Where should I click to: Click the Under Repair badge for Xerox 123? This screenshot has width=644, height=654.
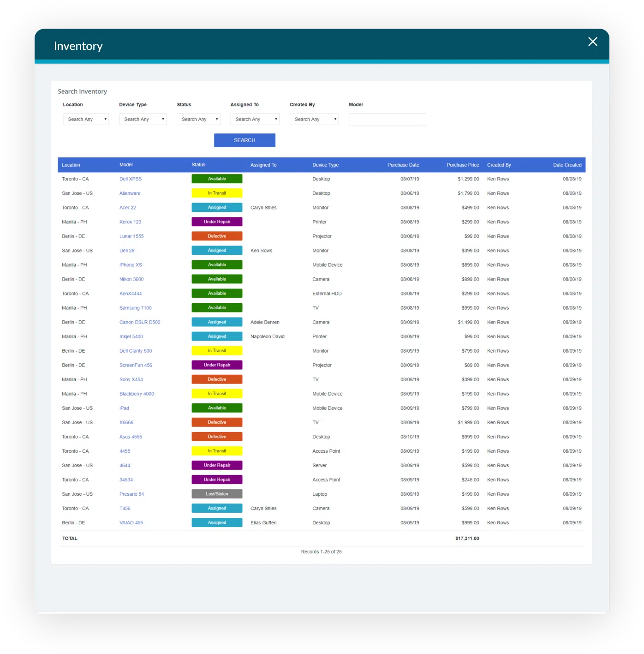pyautogui.click(x=217, y=222)
